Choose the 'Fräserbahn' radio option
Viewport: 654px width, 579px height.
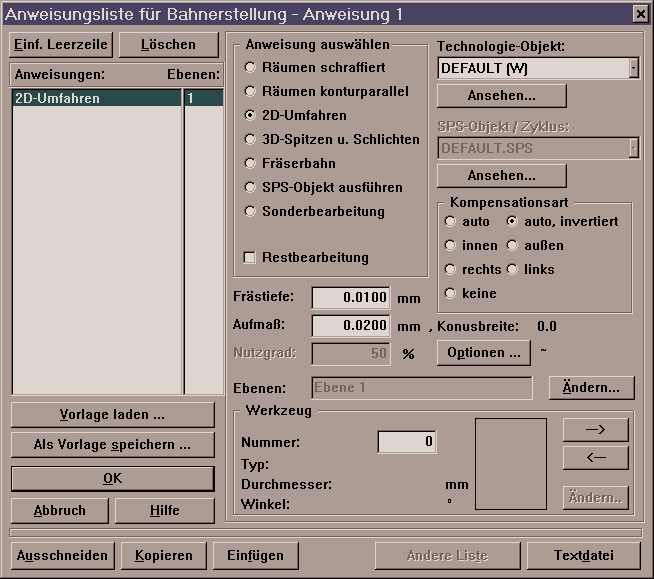[x=251, y=163]
